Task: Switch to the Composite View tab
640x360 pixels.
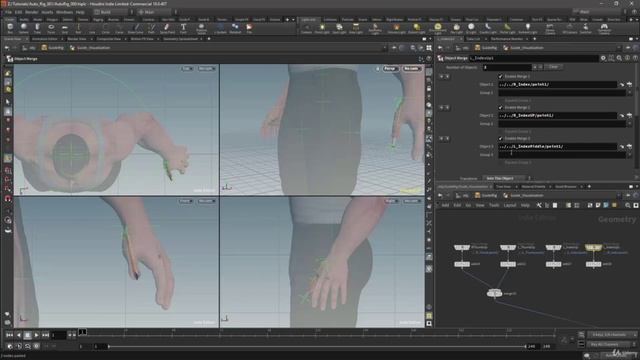Action: 109,39
